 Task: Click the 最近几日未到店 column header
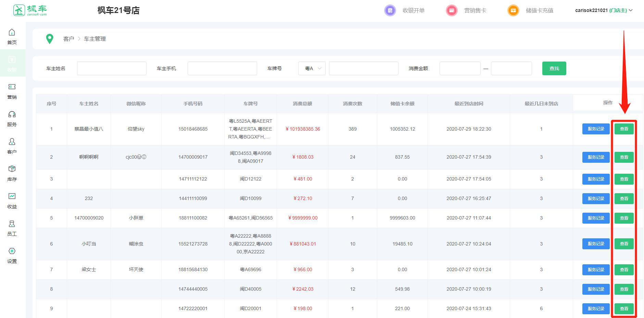(541, 104)
